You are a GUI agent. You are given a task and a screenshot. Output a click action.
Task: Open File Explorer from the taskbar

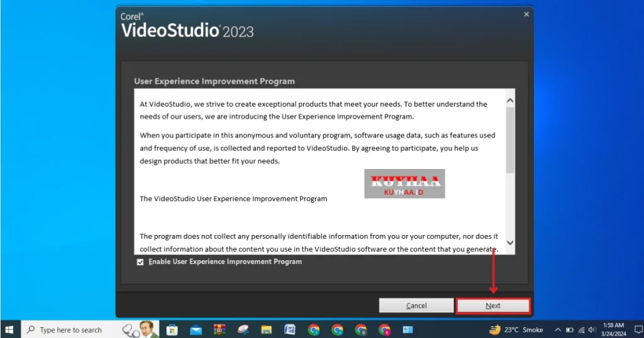[x=266, y=330]
